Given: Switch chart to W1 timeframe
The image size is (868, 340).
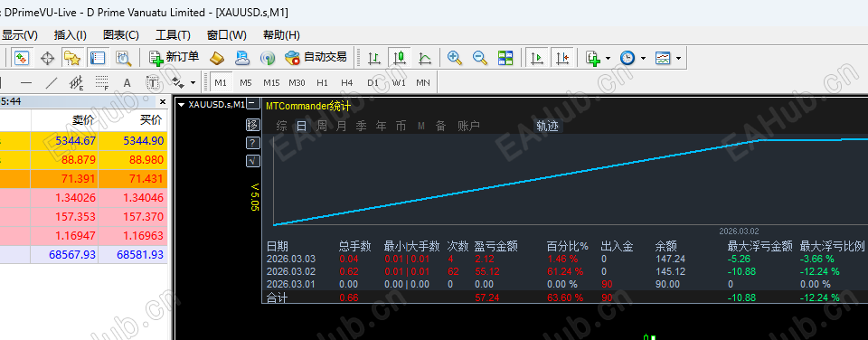Looking at the screenshot, I should click(x=399, y=82).
